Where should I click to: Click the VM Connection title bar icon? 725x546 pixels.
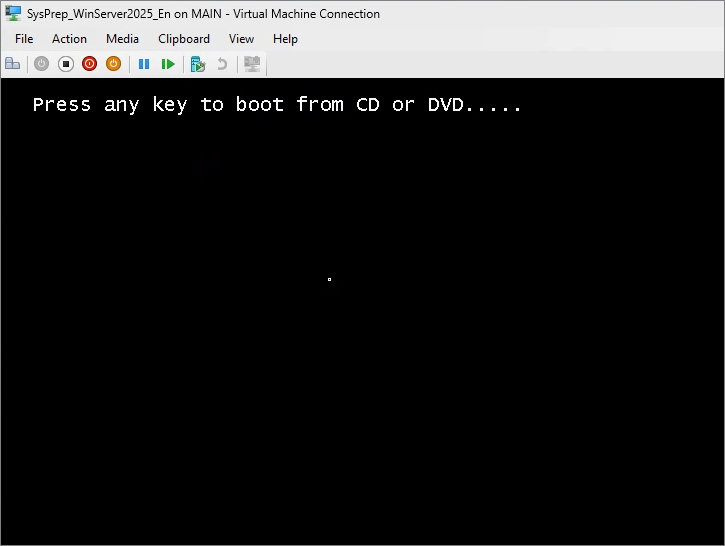[x=13, y=13]
